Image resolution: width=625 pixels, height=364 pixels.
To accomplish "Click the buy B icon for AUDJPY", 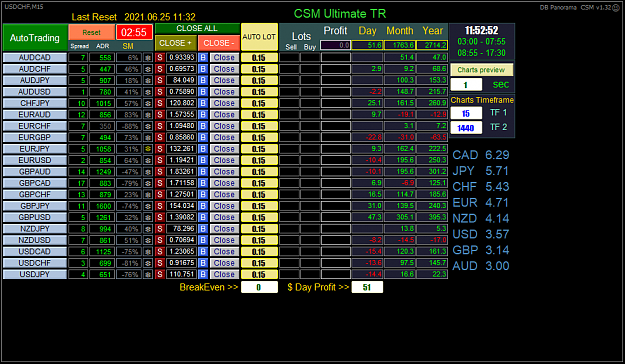I will point(203,80).
